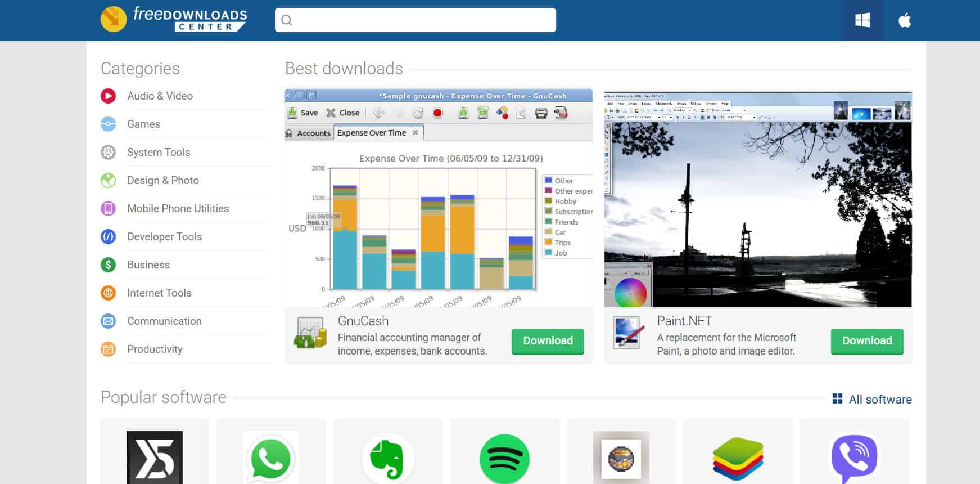
Task: Click the Internet Tools globe icon
Action: point(108,293)
